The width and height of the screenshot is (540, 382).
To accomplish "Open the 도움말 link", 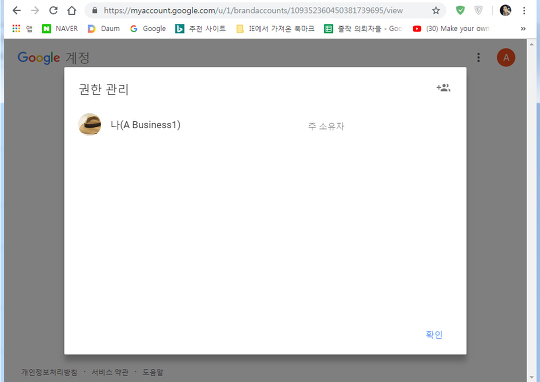I will (x=153, y=372).
